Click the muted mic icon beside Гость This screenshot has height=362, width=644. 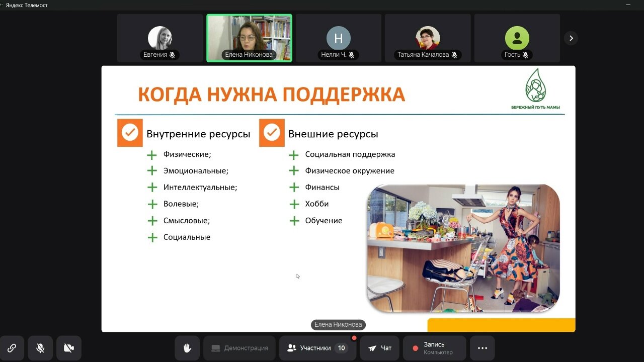tap(525, 55)
